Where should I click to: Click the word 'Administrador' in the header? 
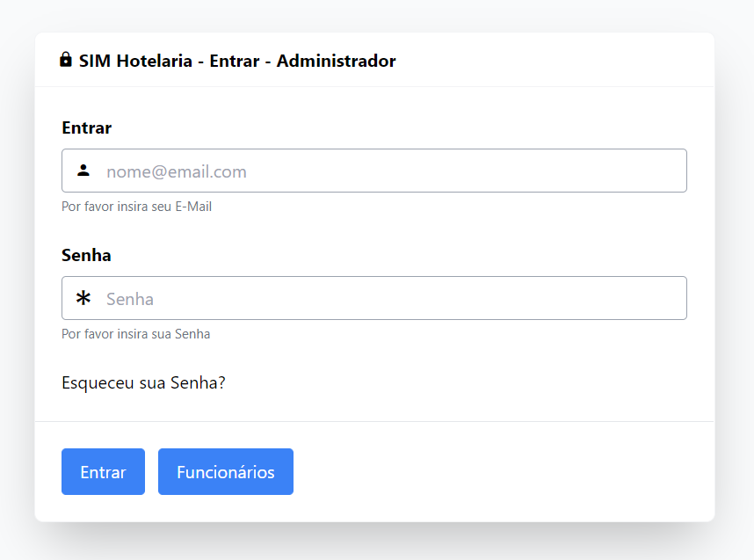(336, 61)
